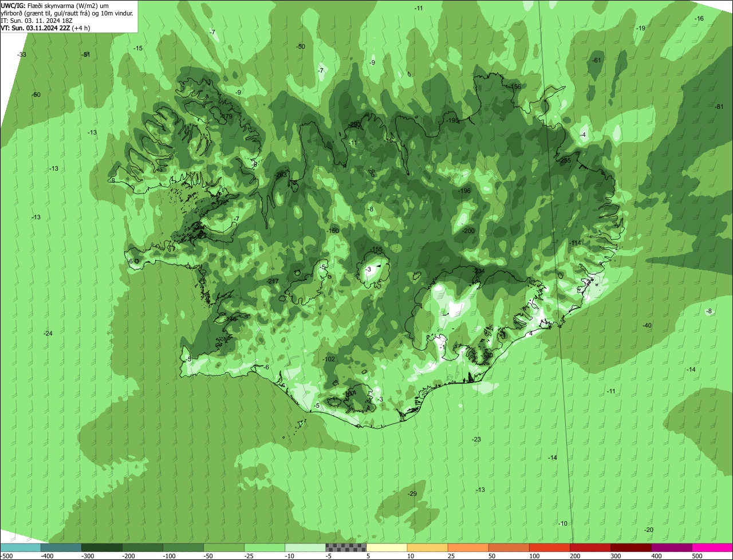Click the legend swatch between -500 and -400
733x560 pixels.
tap(20, 547)
